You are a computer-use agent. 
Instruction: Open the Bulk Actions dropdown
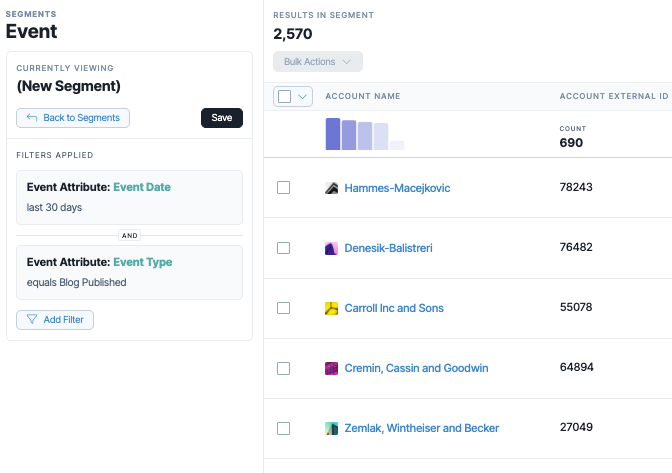318,62
